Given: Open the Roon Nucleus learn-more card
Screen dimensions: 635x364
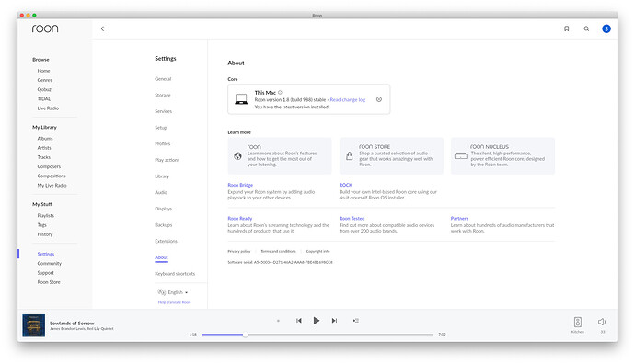Looking at the screenshot, I should [x=502, y=155].
